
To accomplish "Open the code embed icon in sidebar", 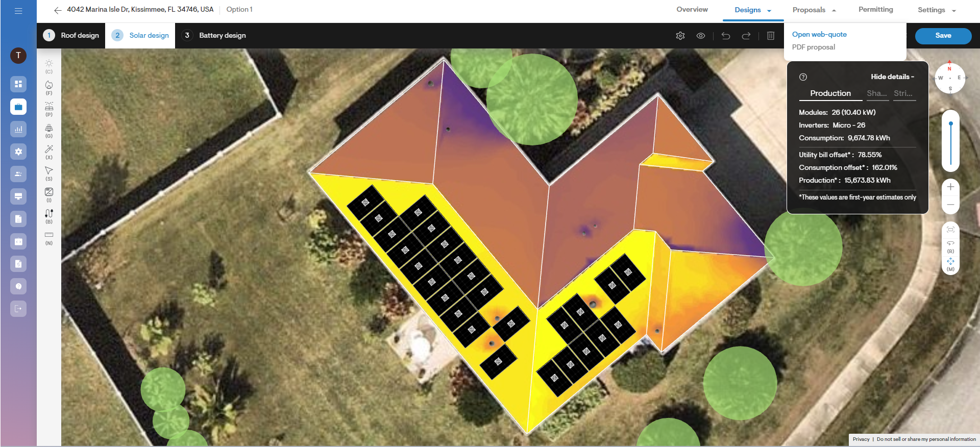I will pos(18,241).
